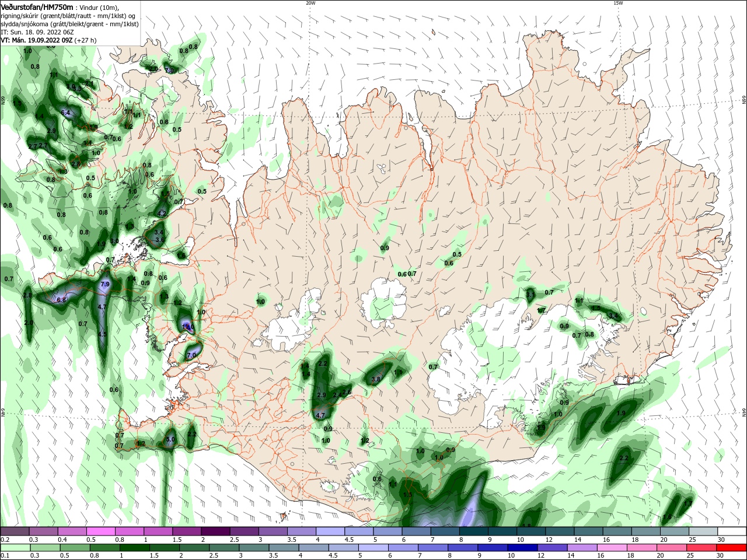Select the medium green legend swatch labeled 0.8
The image size is (747, 560).
tap(105, 548)
